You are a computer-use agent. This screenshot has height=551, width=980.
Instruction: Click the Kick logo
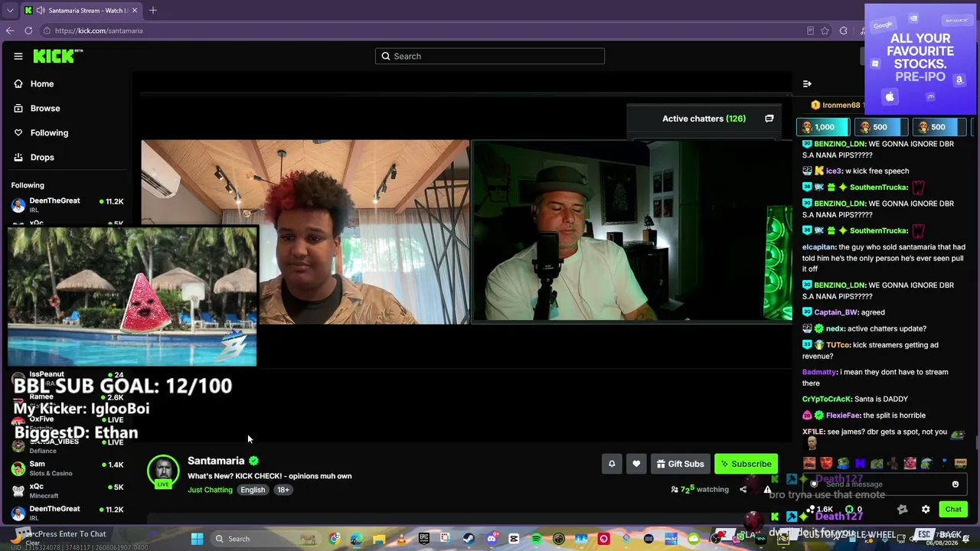coord(57,56)
